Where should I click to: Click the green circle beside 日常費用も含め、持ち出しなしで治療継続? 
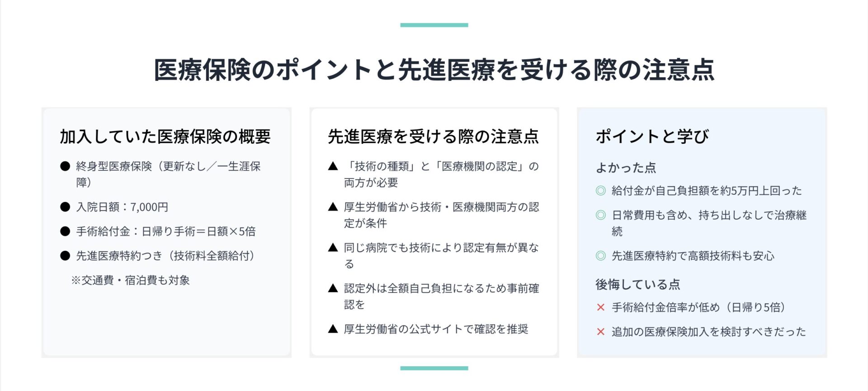pos(601,215)
